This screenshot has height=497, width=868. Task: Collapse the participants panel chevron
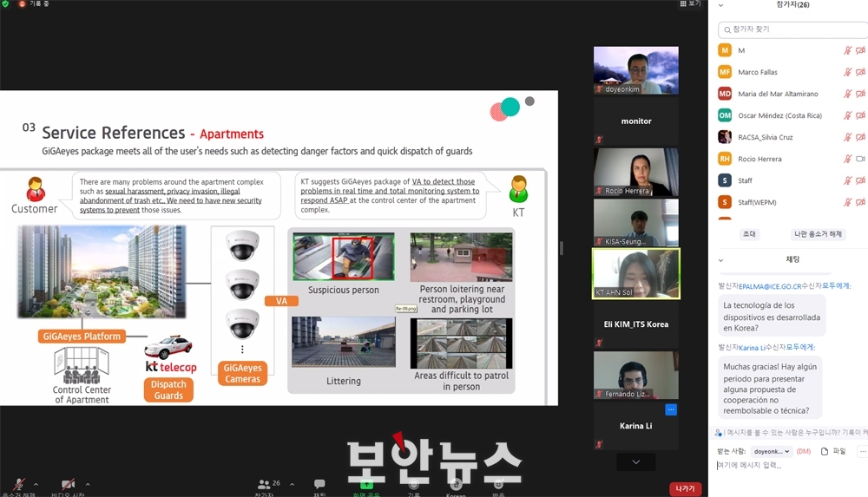coord(720,5)
